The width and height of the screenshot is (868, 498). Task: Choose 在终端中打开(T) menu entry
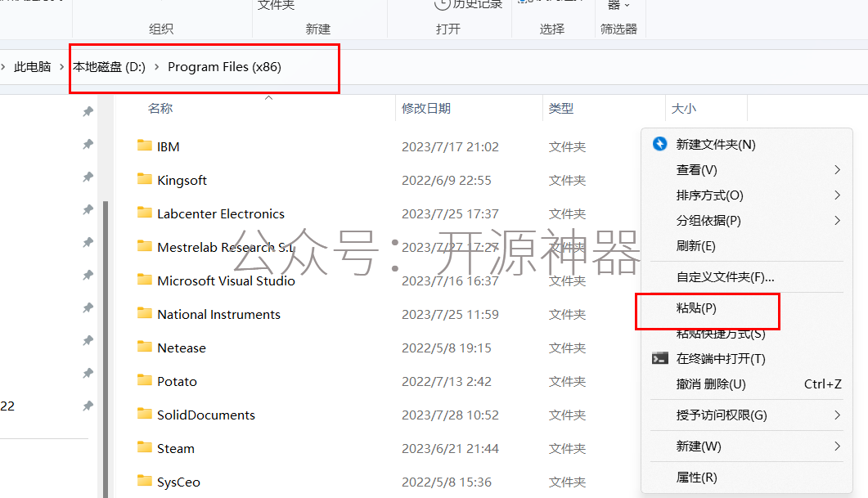[x=746, y=359]
